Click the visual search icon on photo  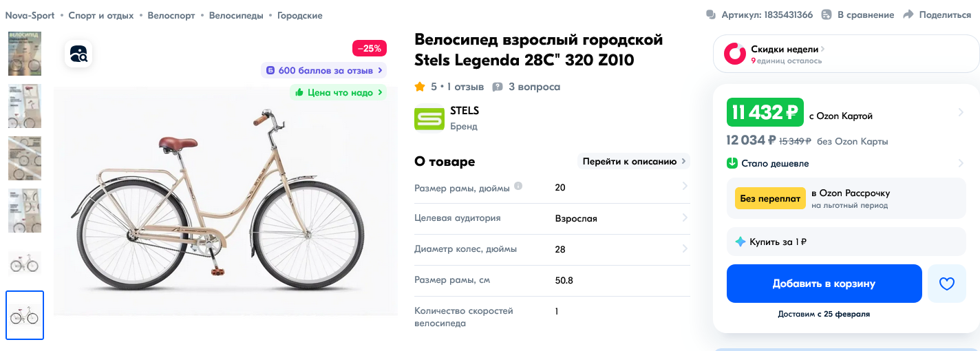click(78, 54)
